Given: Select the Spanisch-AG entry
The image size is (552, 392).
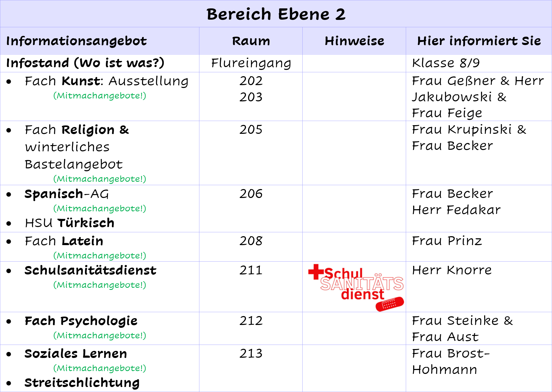Looking at the screenshot, I should click(x=67, y=194).
